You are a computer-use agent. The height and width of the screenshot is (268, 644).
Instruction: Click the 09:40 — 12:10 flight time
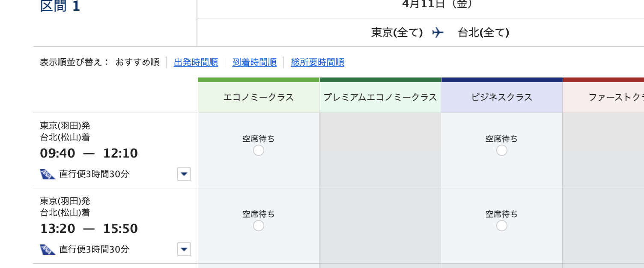[x=89, y=153]
